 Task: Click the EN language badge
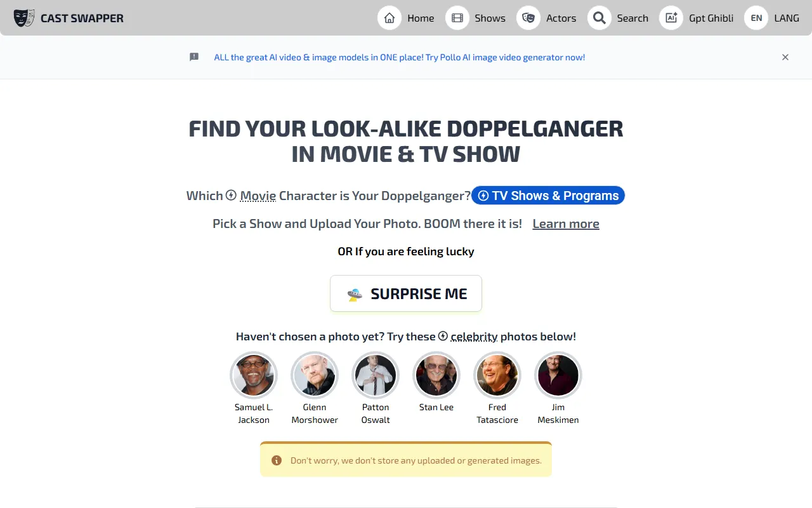756,18
